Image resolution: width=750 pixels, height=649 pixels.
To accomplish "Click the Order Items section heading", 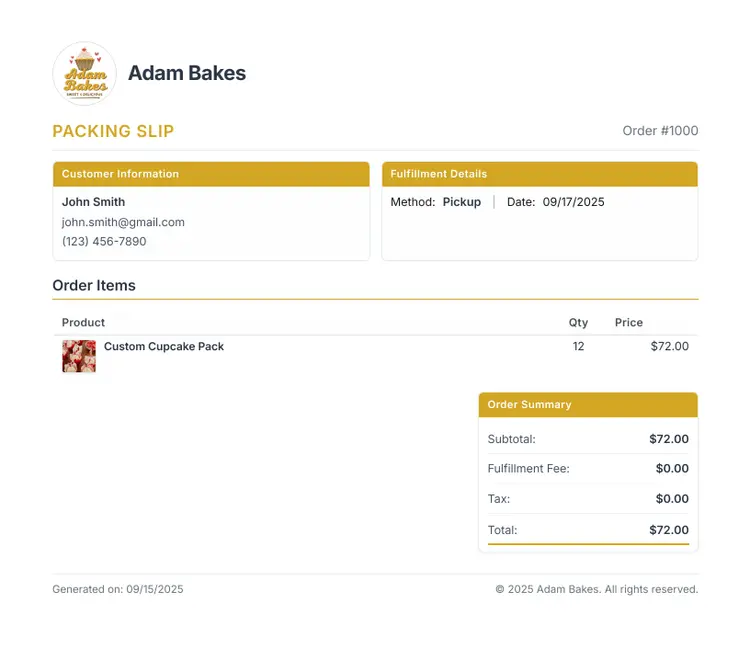I will point(94,285).
